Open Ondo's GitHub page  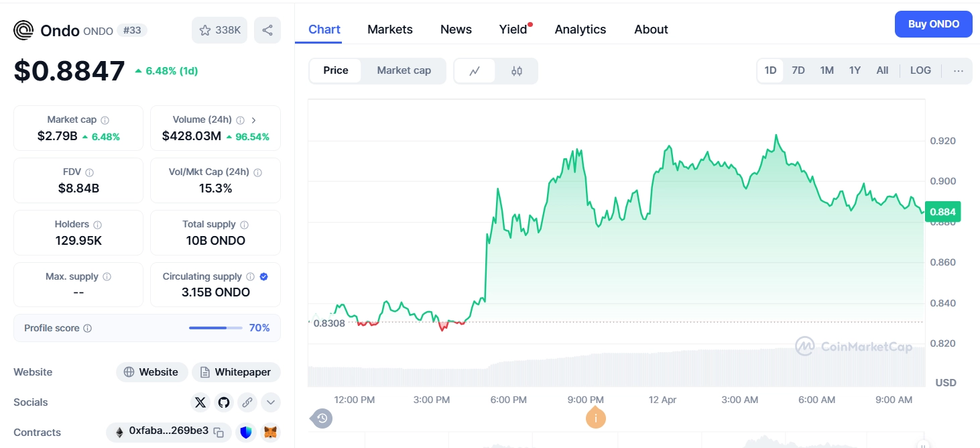click(x=223, y=402)
